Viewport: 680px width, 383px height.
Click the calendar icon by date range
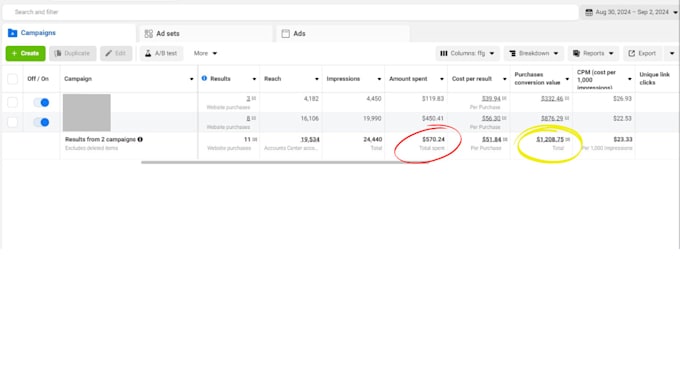click(589, 12)
